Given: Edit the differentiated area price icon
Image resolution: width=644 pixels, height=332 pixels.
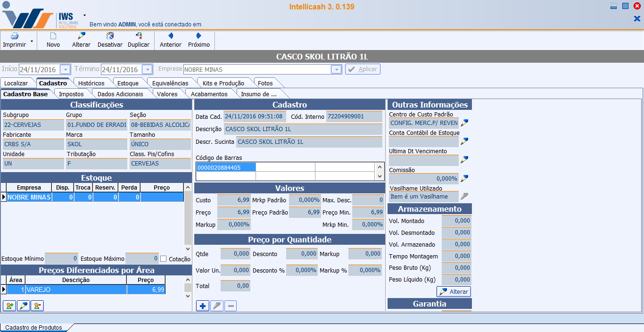Looking at the screenshot, I should click(x=23, y=306).
